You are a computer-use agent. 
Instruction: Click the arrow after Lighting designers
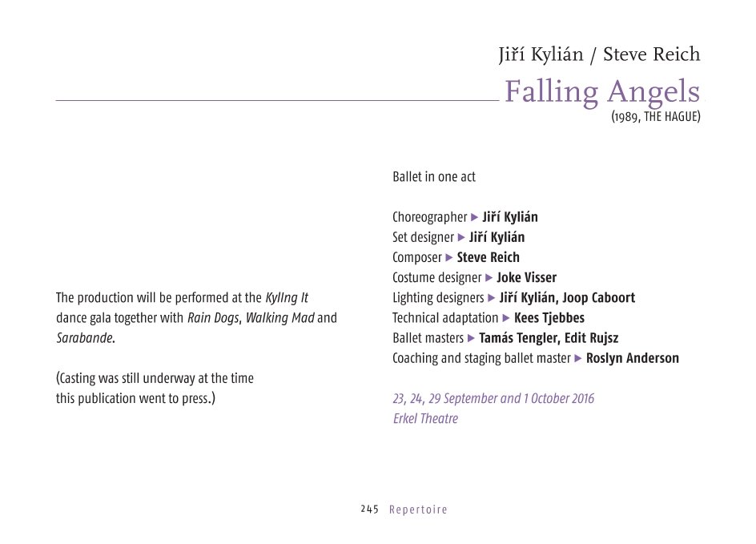[x=492, y=298]
